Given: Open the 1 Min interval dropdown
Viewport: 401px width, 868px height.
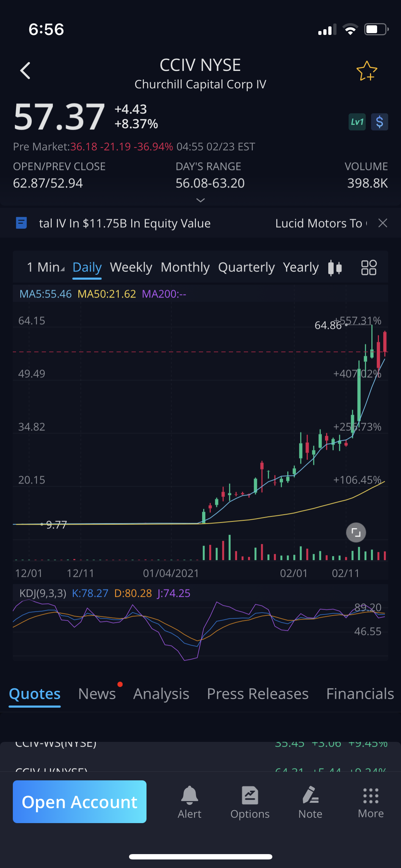Looking at the screenshot, I should click(x=45, y=267).
